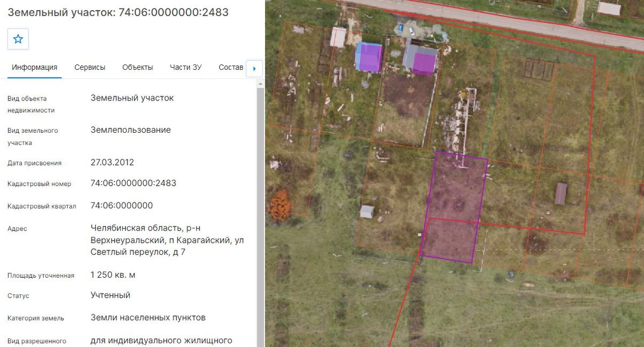Click the Категория земель label
This screenshot has width=644, height=347.
[x=36, y=318]
